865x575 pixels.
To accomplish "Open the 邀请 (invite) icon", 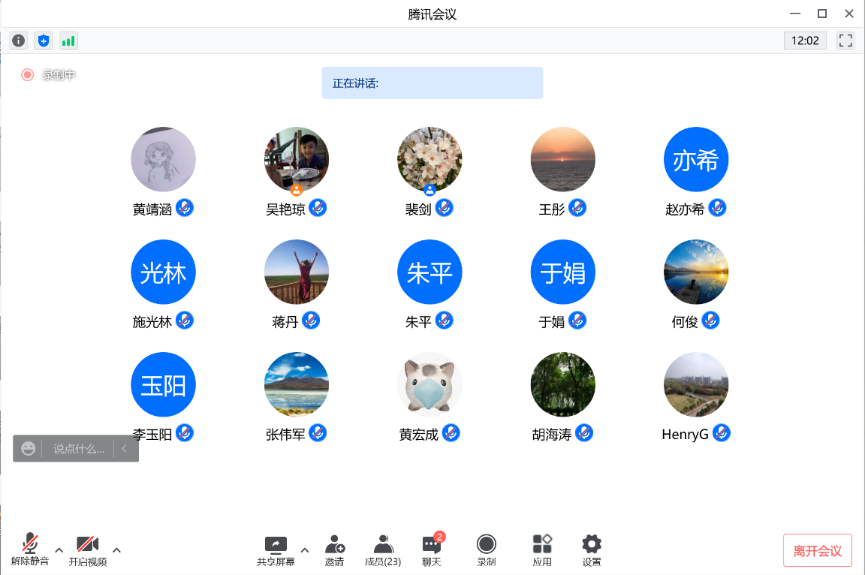I will pos(334,549).
